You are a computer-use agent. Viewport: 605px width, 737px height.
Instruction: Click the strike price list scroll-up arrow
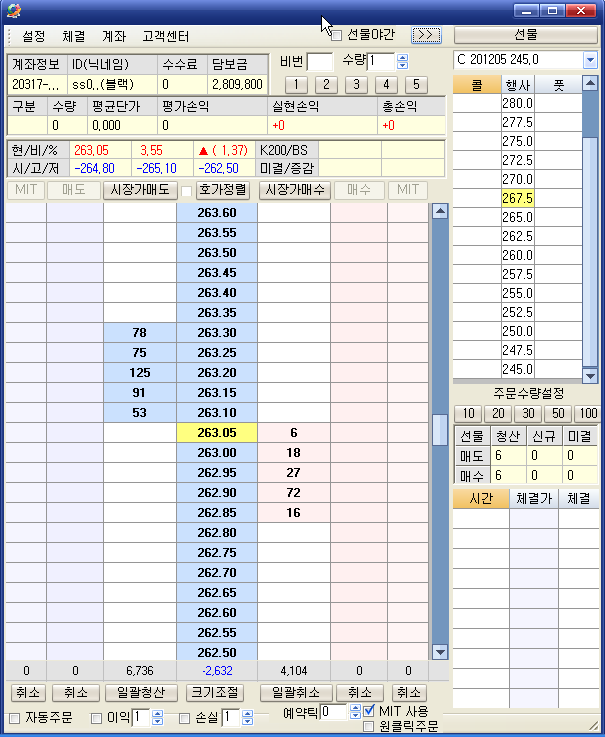(590, 84)
